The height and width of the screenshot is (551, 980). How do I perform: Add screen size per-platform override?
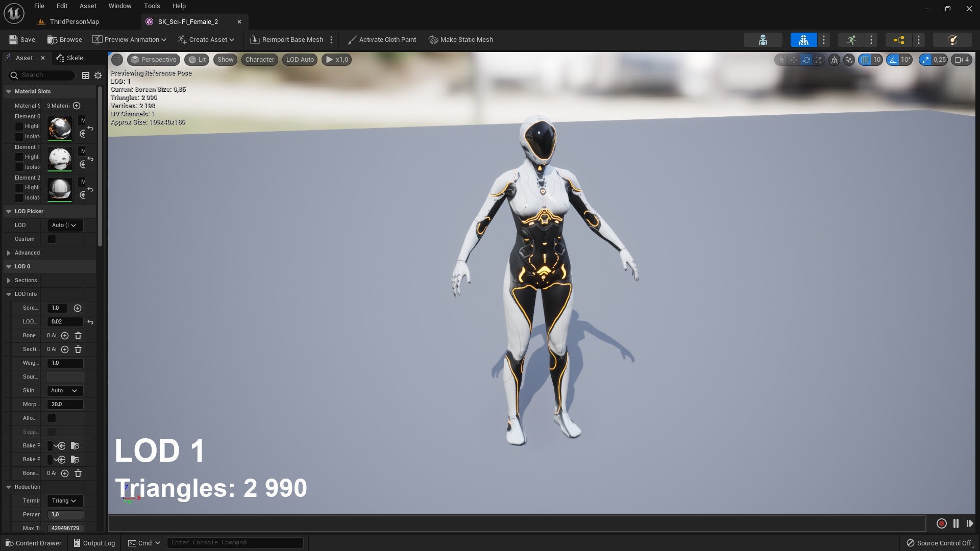78,308
